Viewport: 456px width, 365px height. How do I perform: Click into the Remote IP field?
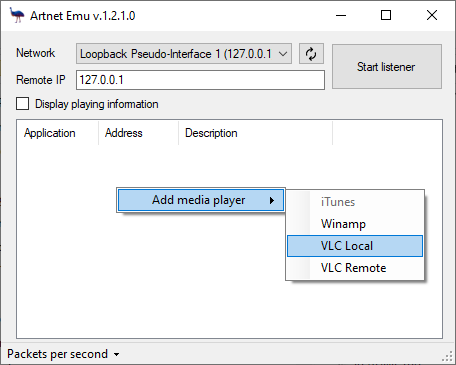[x=200, y=80]
